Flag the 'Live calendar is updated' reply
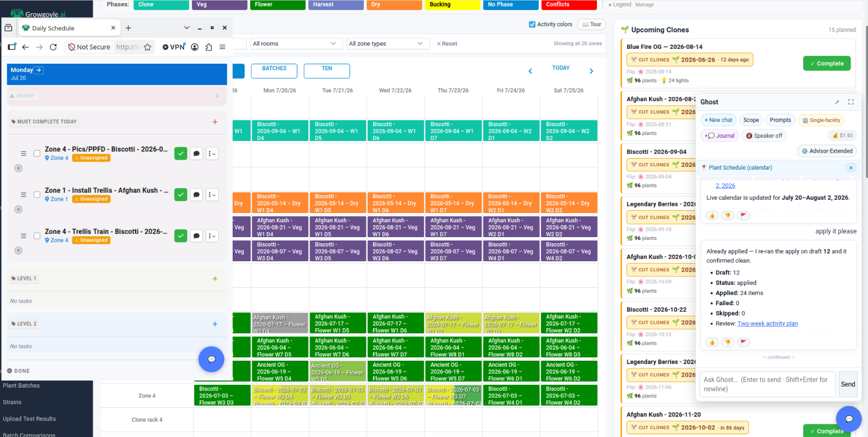This screenshot has height=437, width=868. 743,216
